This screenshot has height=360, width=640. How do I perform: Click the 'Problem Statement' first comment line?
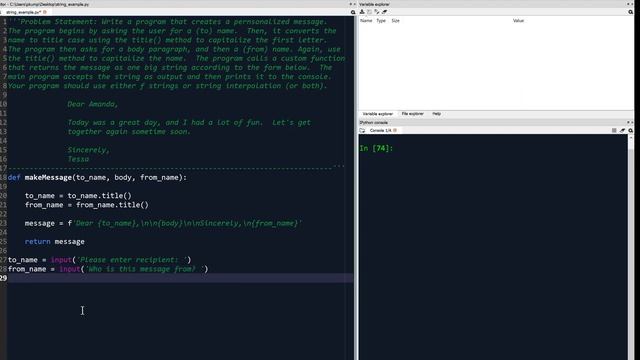pyautogui.click(x=167, y=22)
